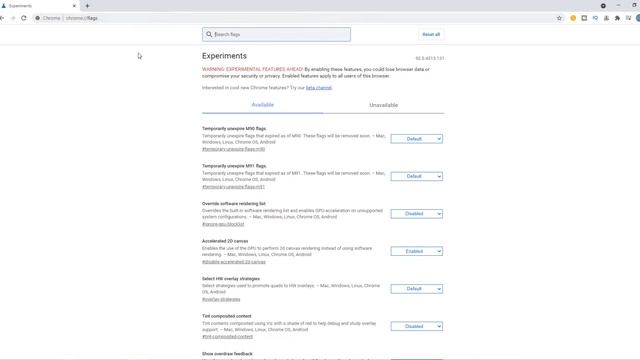Viewport: 640px width, 360px height.
Task: Click the #disable-accelerated-2d-canvas anchor link
Action: pyautogui.click(x=234, y=262)
